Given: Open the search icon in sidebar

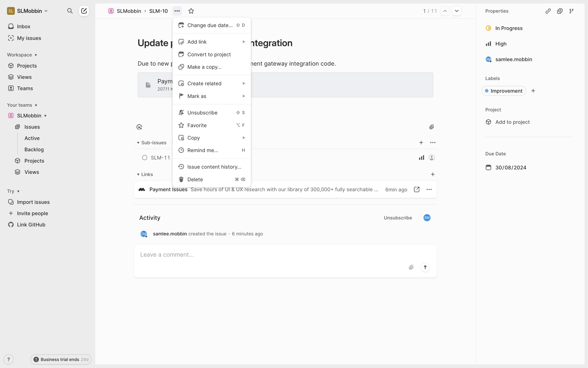Looking at the screenshot, I should point(70,11).
